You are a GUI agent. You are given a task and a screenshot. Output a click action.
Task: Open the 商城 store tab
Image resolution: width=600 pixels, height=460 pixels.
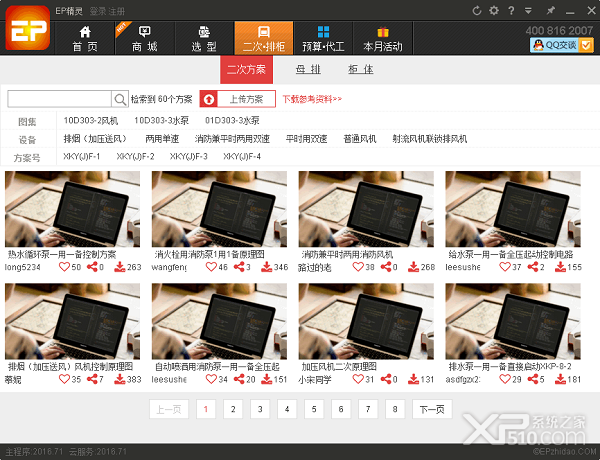pos(145,38)
